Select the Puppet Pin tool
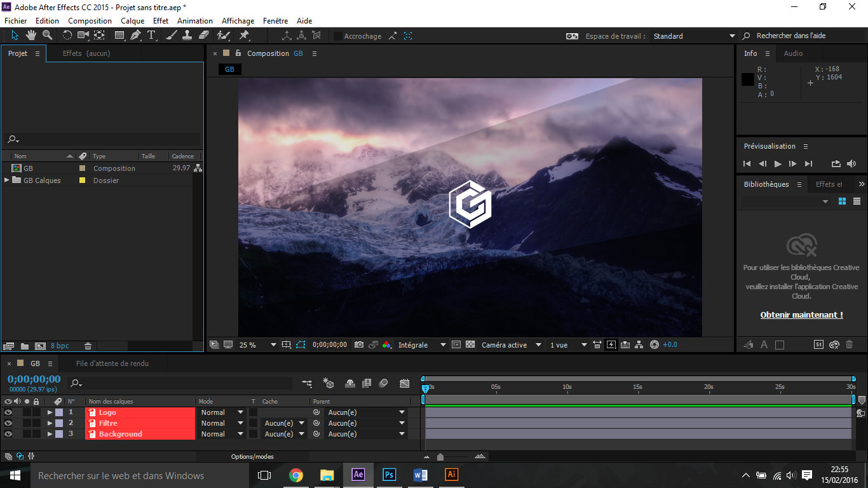 244,36
